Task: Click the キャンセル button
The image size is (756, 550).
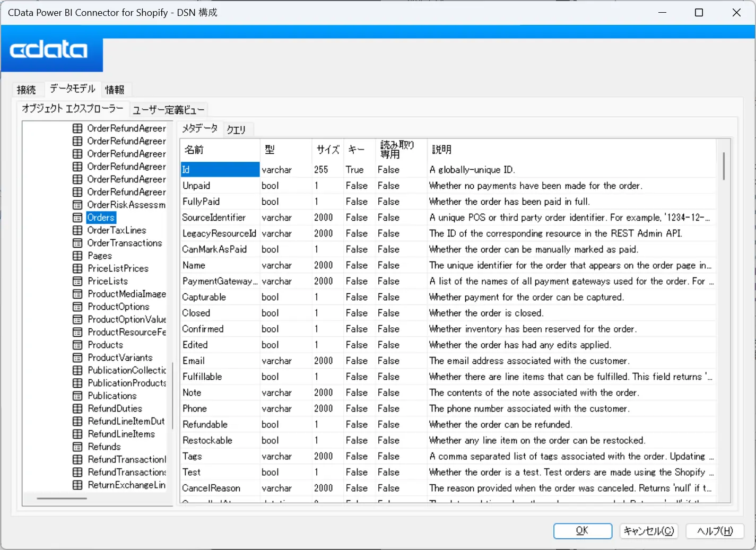Action: [x=648, y=531]
